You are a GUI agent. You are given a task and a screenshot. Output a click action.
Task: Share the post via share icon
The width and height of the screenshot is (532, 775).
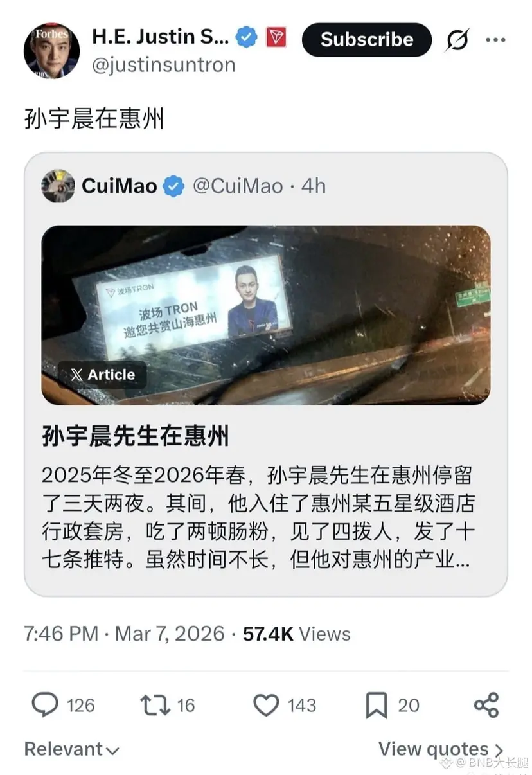point(486,705)
